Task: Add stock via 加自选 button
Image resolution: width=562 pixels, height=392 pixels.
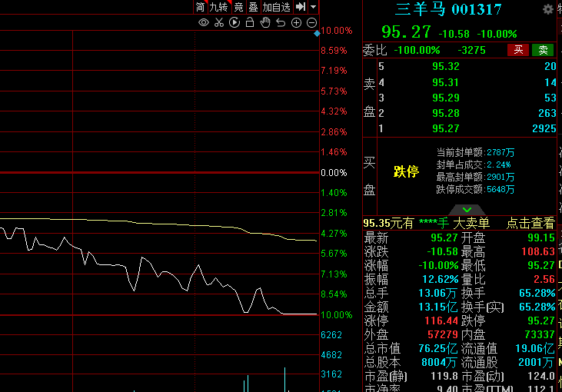Action: (277, 7)
